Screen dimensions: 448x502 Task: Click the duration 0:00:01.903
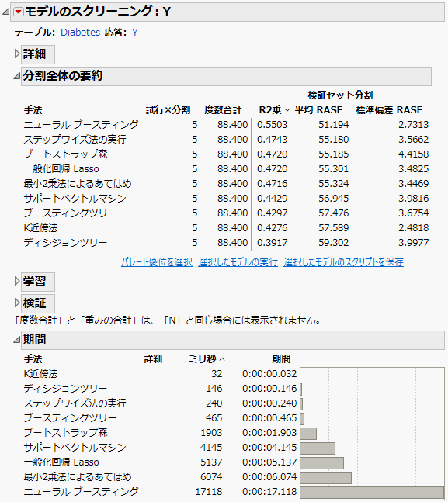point(269,432)
